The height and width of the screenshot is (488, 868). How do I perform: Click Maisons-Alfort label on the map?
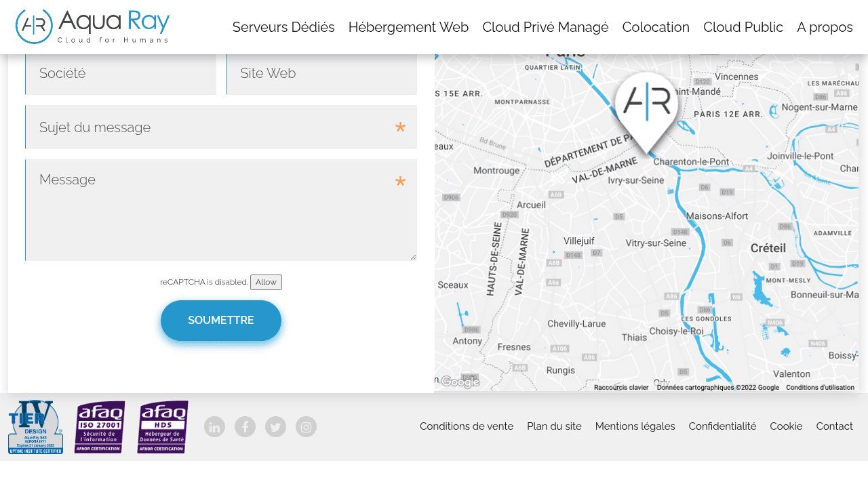coord(717,216)
